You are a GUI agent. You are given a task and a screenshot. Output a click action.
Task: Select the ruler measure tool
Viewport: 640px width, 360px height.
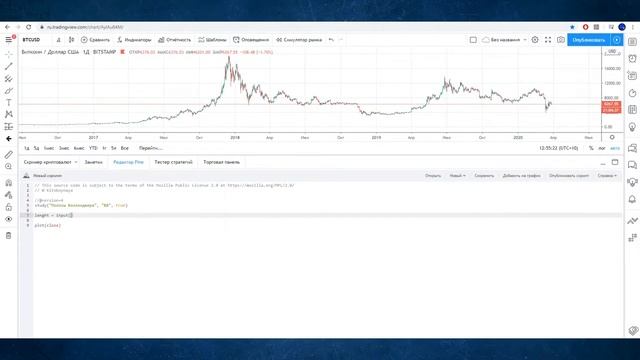pyautogui.click(x=9, y=154)
